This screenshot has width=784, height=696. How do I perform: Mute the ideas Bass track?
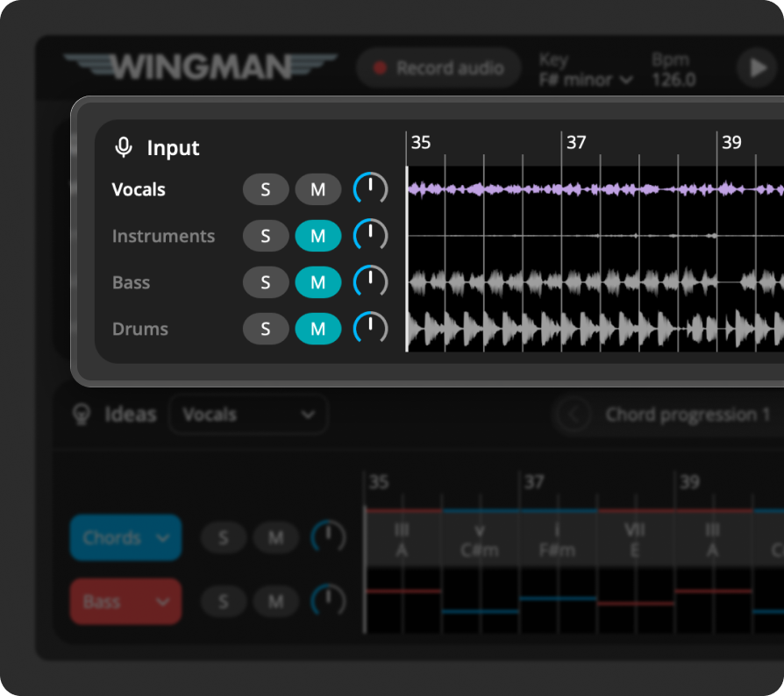276,601
